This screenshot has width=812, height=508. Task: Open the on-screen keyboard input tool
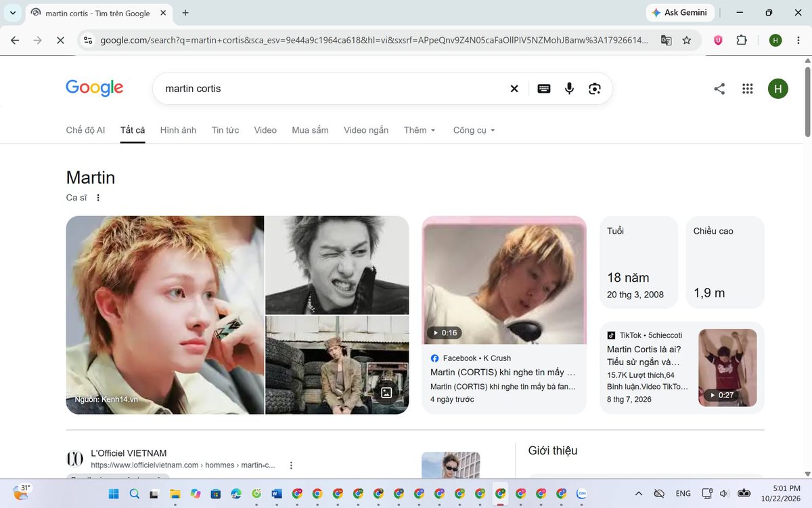(x=544, y=89)
